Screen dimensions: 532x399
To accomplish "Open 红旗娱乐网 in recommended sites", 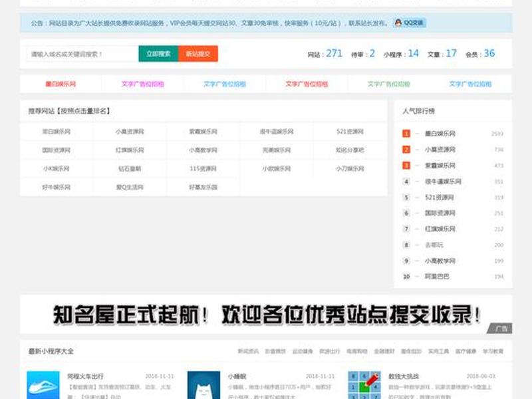I will [130, 150].
